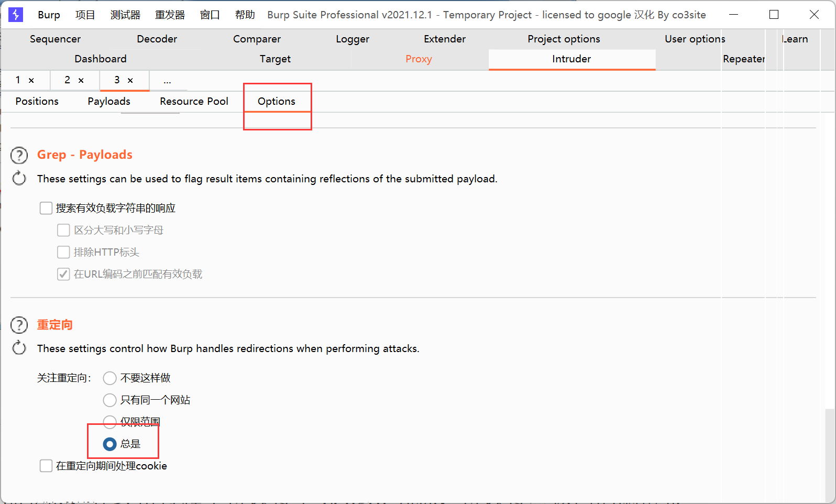Toggle 排除HTTP标头 checkbox
Image resolution: width=836 pixels, height=504 pixels.
coord(63,252)
